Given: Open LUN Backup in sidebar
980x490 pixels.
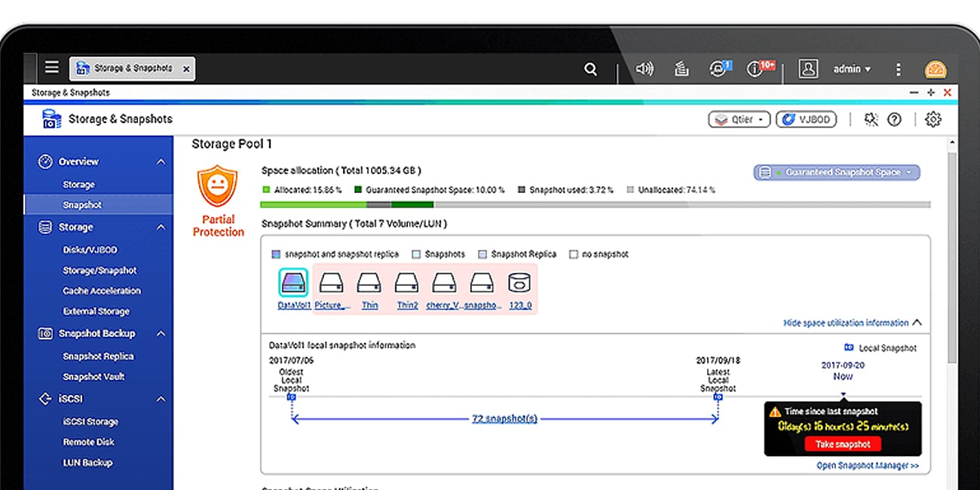Looking at the screenshot, I should click(x=87, y=462).
